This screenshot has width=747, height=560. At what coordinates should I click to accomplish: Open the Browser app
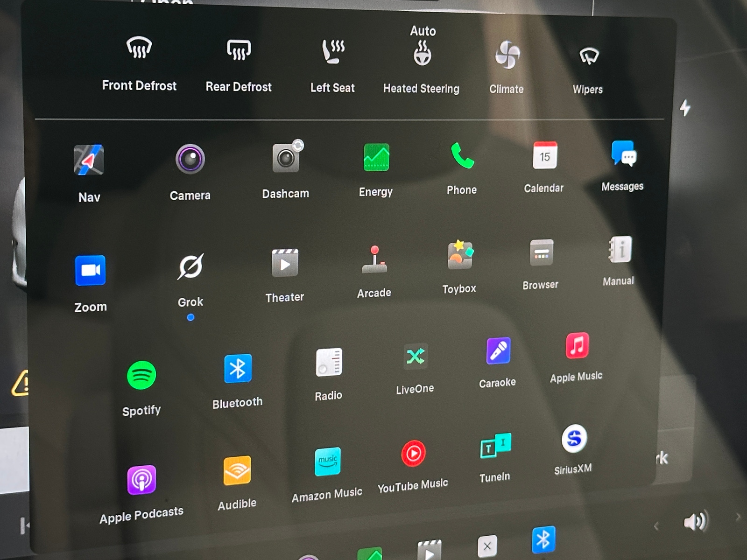(x=542, y=252)
